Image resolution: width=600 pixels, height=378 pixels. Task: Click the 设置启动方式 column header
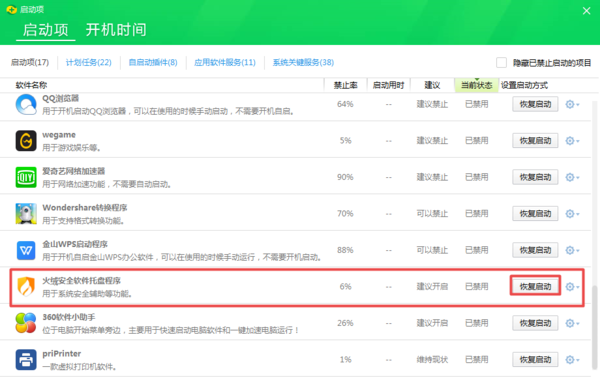pyautogui.click(x=524, y=85)
